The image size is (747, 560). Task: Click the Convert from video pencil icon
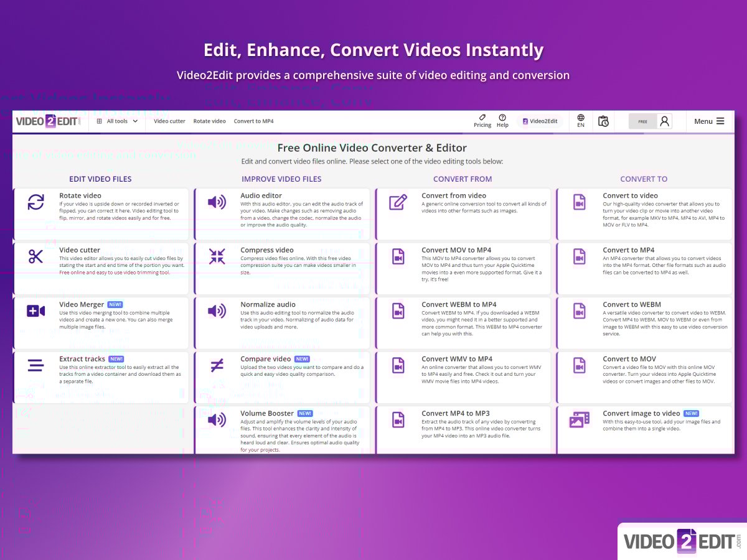(398, 202)
